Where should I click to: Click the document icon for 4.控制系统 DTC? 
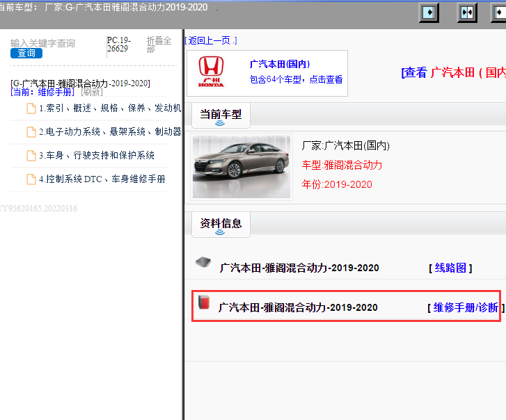pos(31,179)
